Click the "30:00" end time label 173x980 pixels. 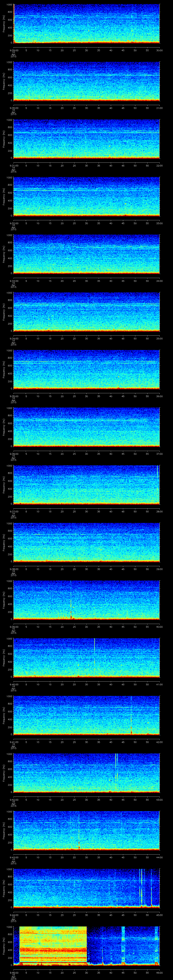click(x=160, y=50)
